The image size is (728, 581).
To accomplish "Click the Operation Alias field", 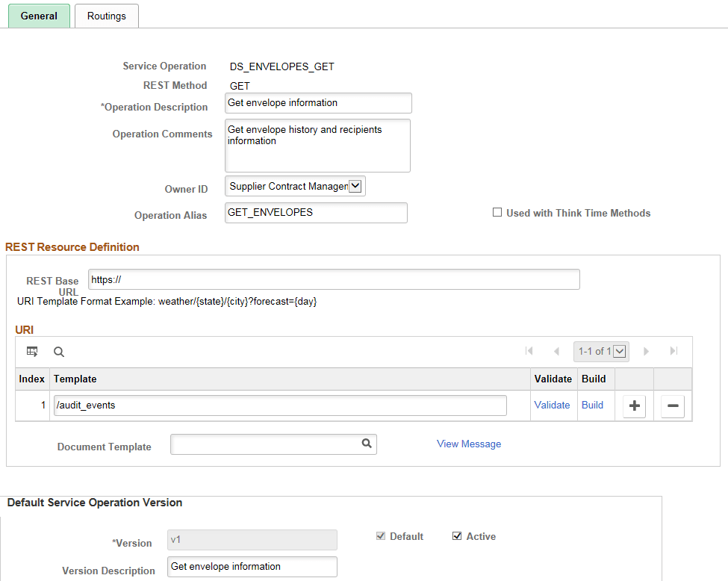I will point(316,213).
